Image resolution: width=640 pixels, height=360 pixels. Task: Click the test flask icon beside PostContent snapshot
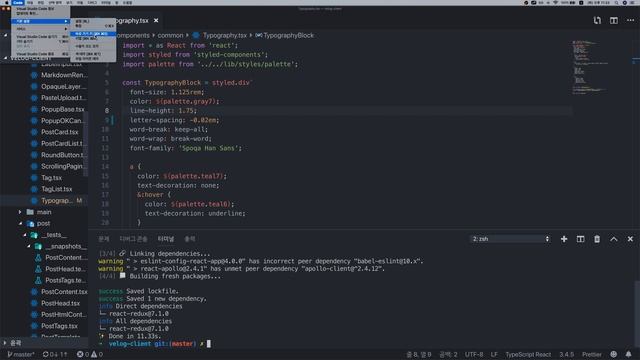pyautogui.click(x=38, y=258)
